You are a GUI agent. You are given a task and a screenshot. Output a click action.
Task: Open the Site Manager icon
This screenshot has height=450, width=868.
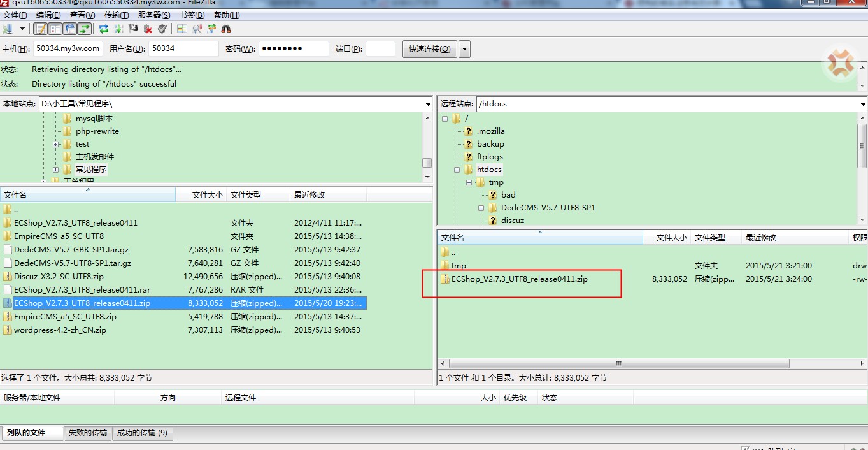[x=8, y=29]
